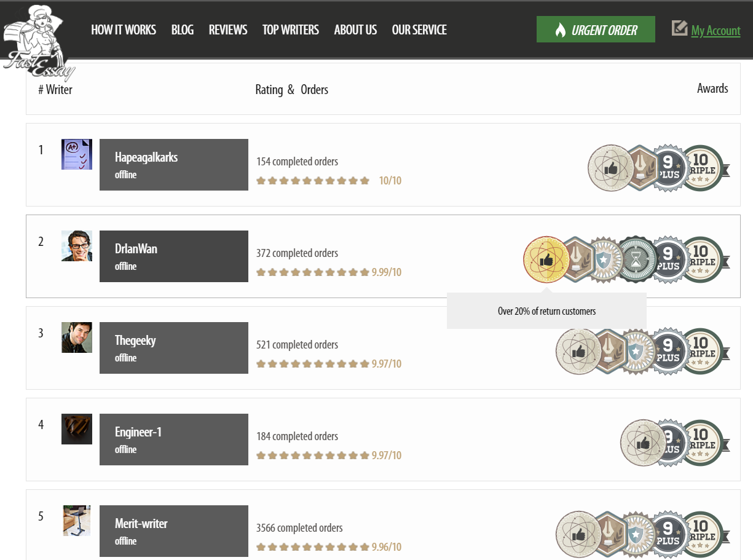Open the My Account link
Screen dimensions: 753x560
tap(716, 31)
